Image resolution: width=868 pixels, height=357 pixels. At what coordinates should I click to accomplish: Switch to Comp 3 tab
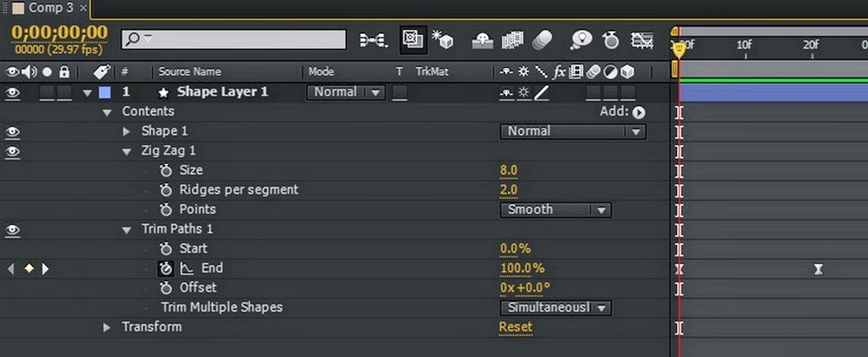tap(50, 8)
